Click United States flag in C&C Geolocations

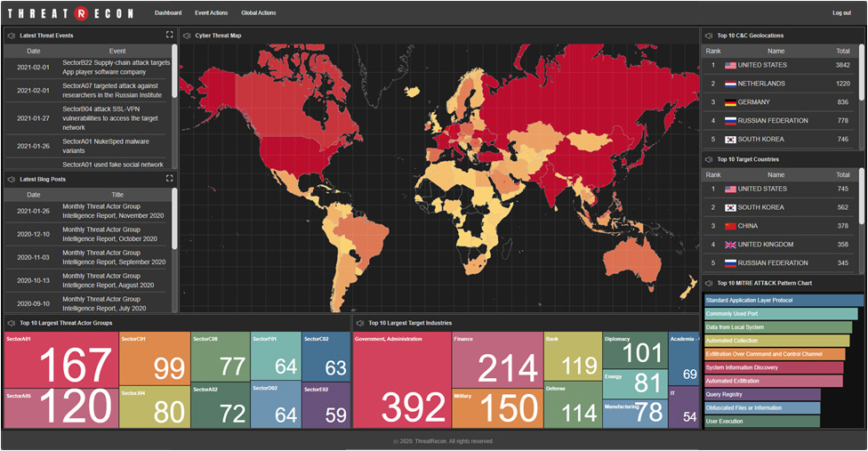(731, 65)
